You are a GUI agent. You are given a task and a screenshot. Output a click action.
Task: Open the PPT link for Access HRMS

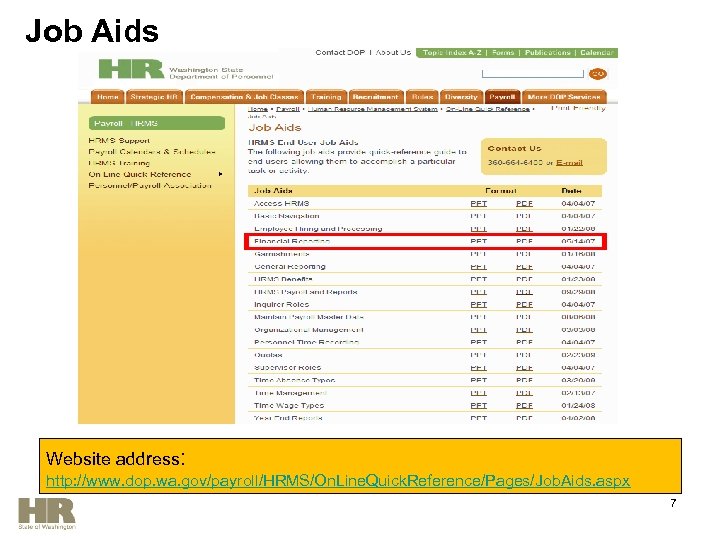coord(478,203)
